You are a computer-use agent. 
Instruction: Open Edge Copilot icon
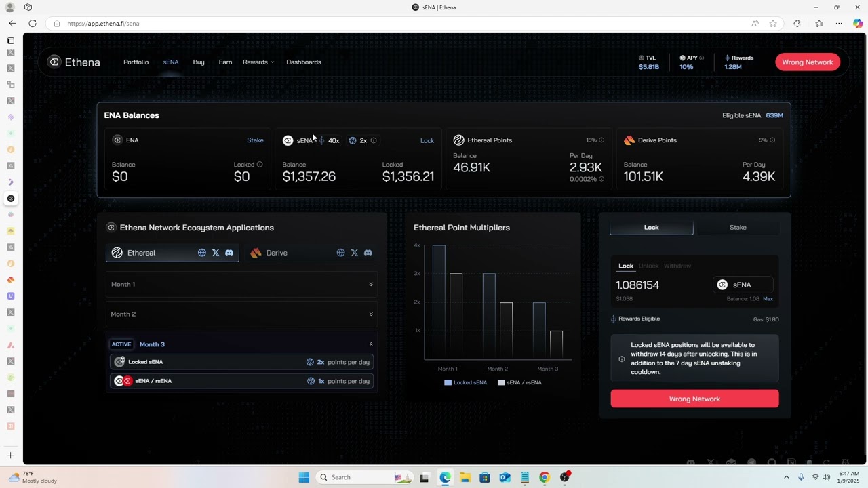point(858,24)
